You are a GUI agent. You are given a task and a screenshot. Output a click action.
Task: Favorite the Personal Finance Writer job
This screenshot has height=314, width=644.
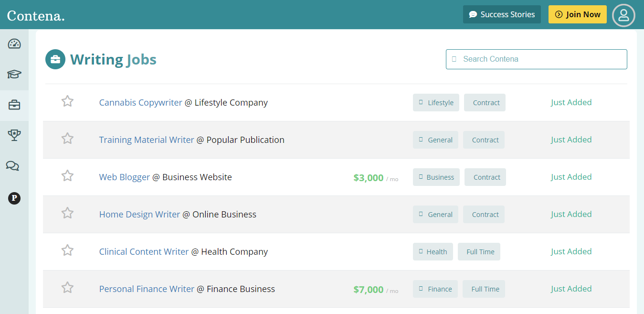(67, 288)
